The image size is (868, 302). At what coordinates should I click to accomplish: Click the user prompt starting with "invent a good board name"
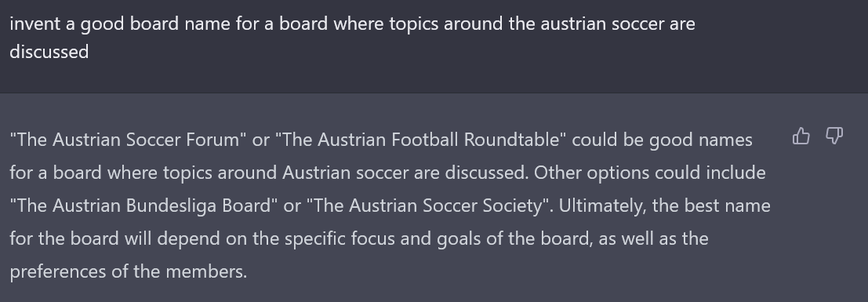click(352, 37)
